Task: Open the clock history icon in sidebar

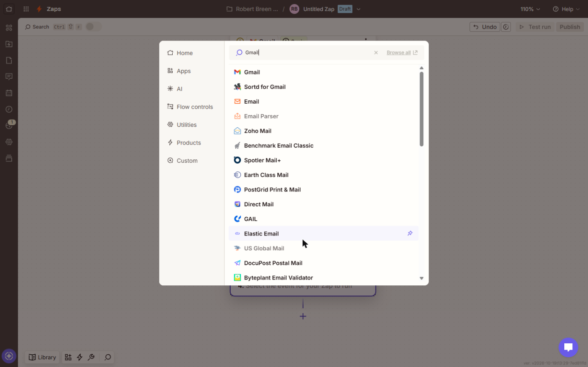Action: [x=9, y=109]
